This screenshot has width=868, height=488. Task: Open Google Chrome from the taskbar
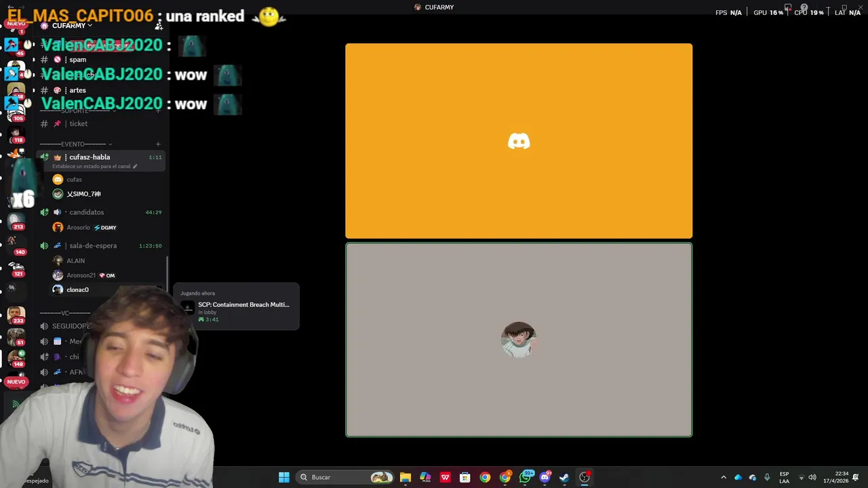coord(485,477)
